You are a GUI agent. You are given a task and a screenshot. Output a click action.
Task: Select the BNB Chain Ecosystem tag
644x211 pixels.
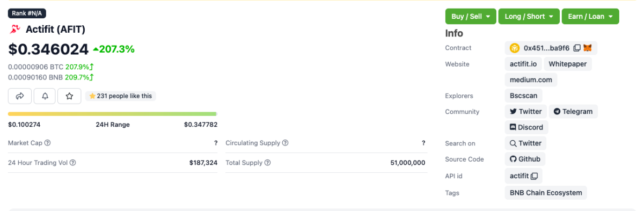click(546, 193)
